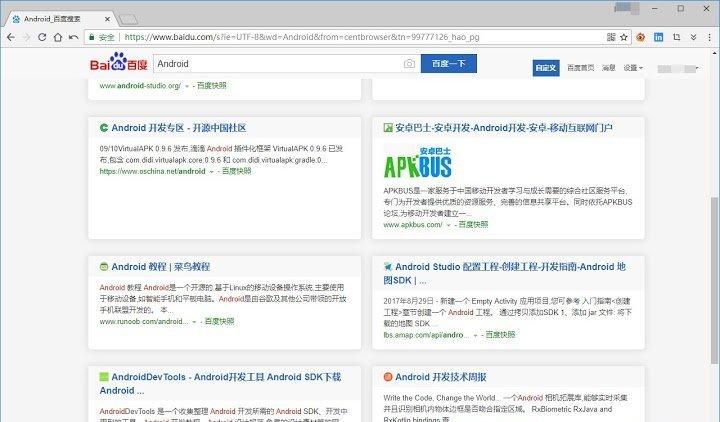Open the LinkedIn extension icon
This screenshot has width=720, height=422.
pos(658,37)
